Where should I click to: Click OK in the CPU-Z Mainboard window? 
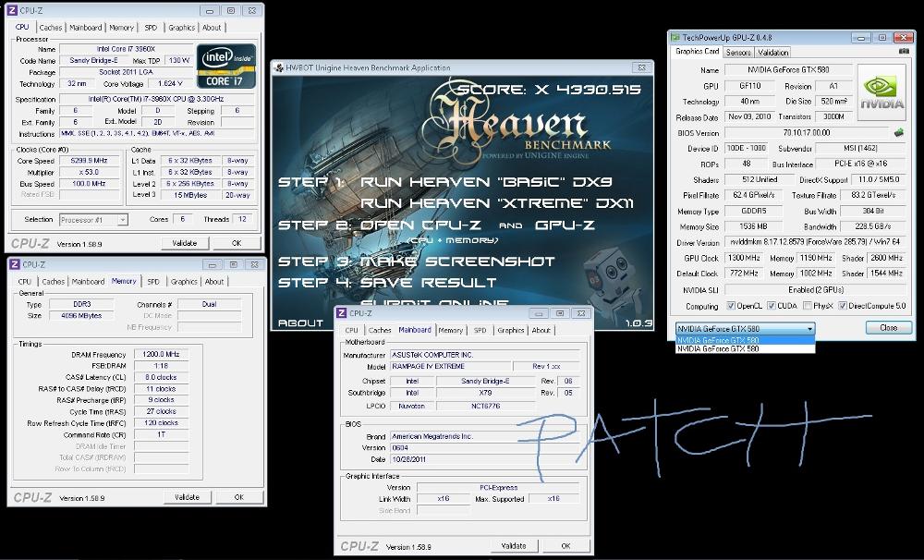click(x=565, y=546)
